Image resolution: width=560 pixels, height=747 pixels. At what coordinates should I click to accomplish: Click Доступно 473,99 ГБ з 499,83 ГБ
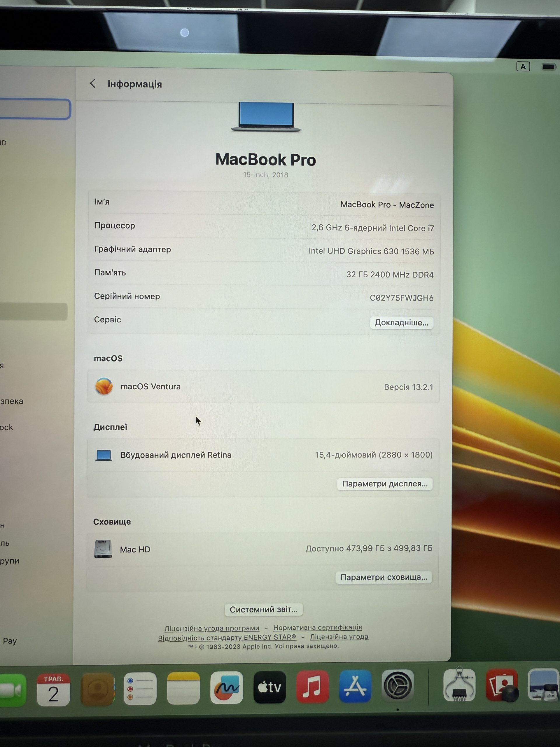click(x=369, y=548)
